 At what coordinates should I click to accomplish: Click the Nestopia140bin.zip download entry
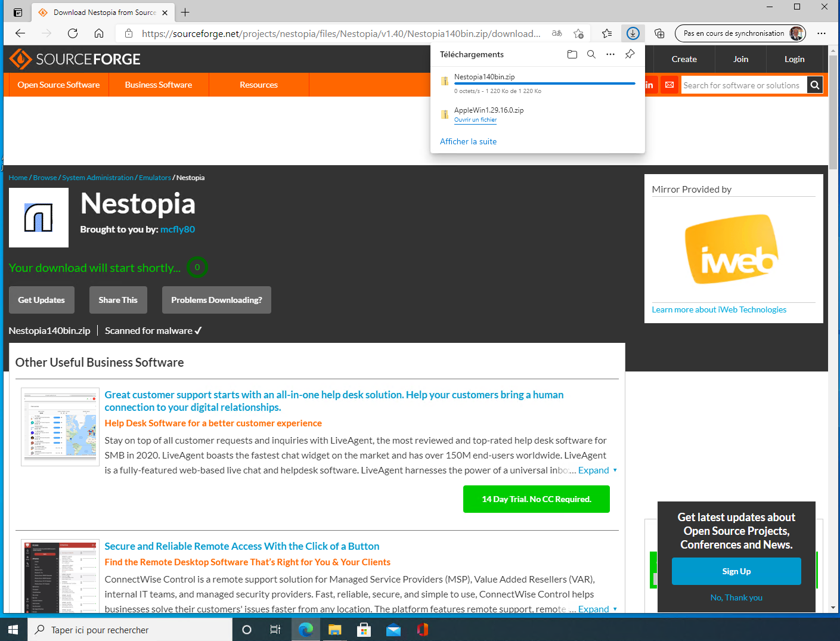coord(538,83)
